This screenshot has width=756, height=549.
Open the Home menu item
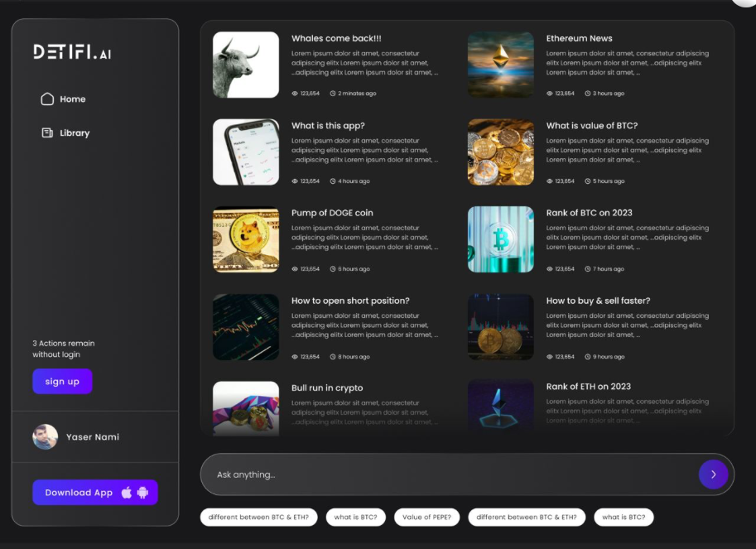72,99
